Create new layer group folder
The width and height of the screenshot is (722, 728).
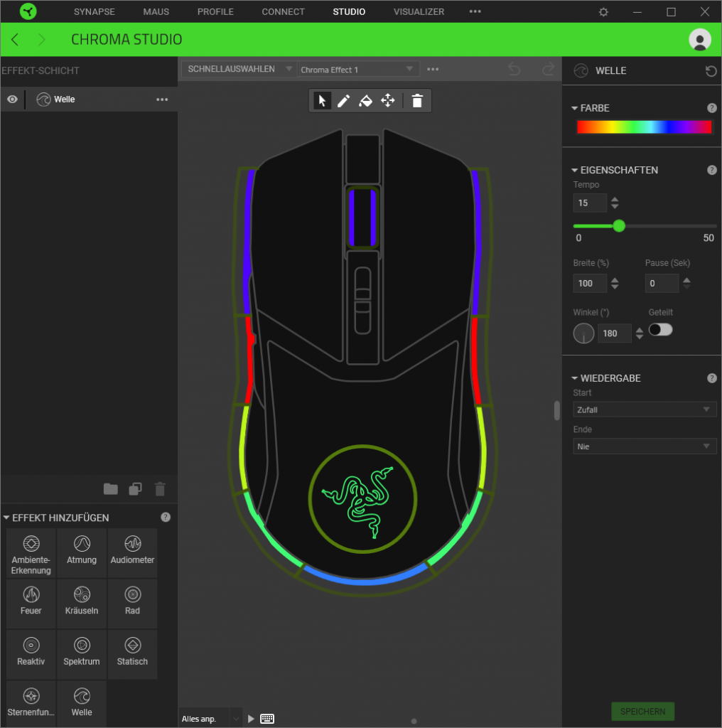[x=110, y=489]
